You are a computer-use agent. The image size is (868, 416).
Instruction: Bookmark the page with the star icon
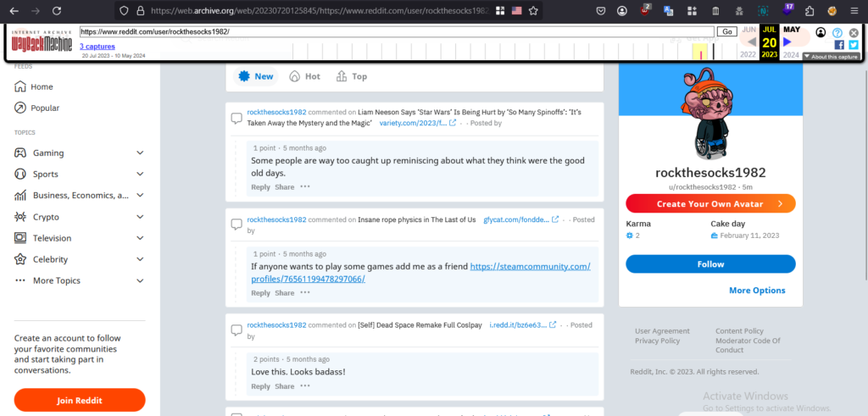(533, 10)
